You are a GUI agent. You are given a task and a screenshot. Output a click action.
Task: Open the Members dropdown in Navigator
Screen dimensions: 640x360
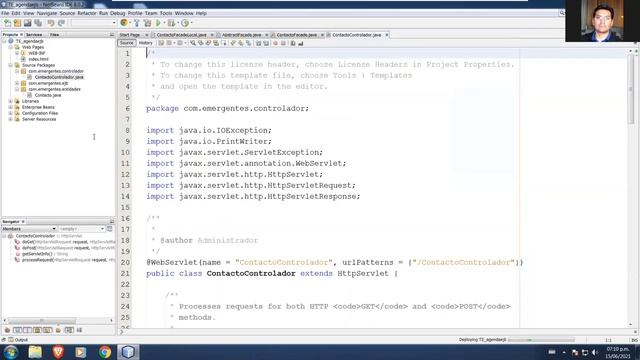click(x=29, y=229)
